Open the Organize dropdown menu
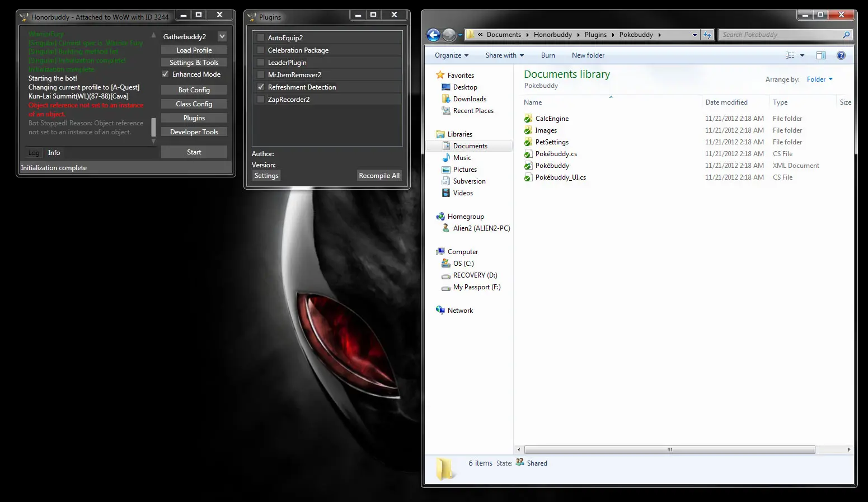The width and height of the screenshot is (868, 502). click(x=451, y=55)
